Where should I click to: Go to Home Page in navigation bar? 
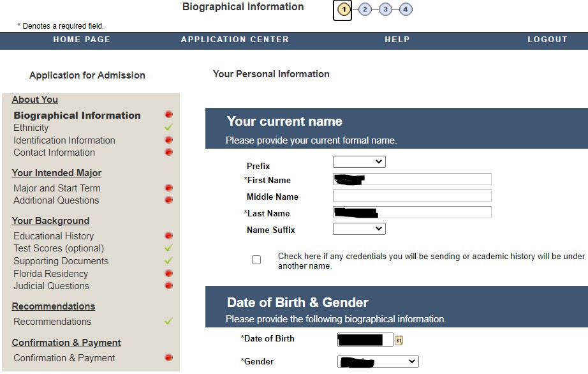[82, 40]
